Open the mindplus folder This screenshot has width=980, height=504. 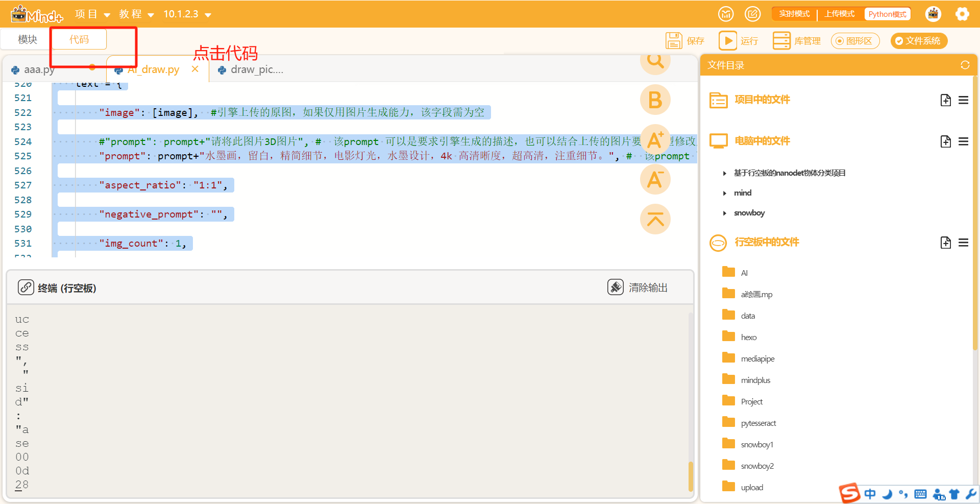tap(747, 380)
